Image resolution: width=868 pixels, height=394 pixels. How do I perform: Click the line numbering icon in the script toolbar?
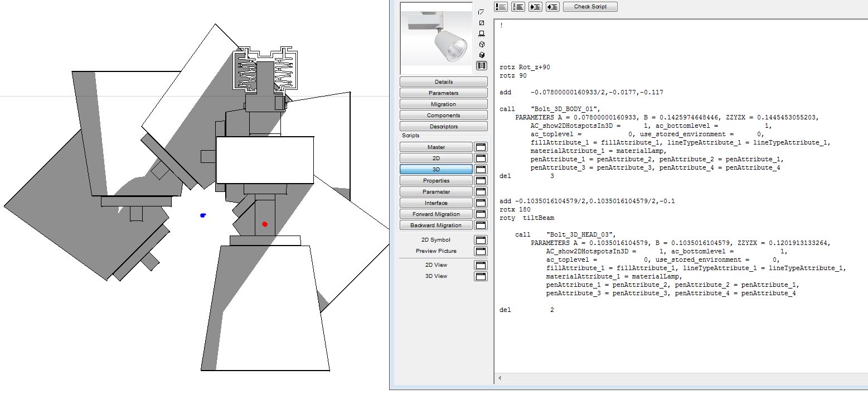click(x=517, y=6)
